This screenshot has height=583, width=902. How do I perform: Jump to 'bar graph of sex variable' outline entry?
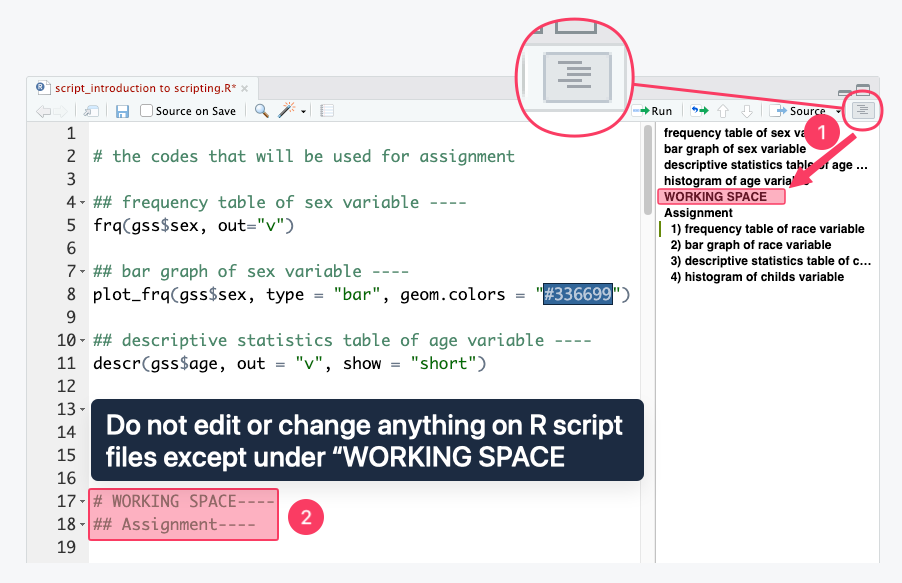click(735, 149)
